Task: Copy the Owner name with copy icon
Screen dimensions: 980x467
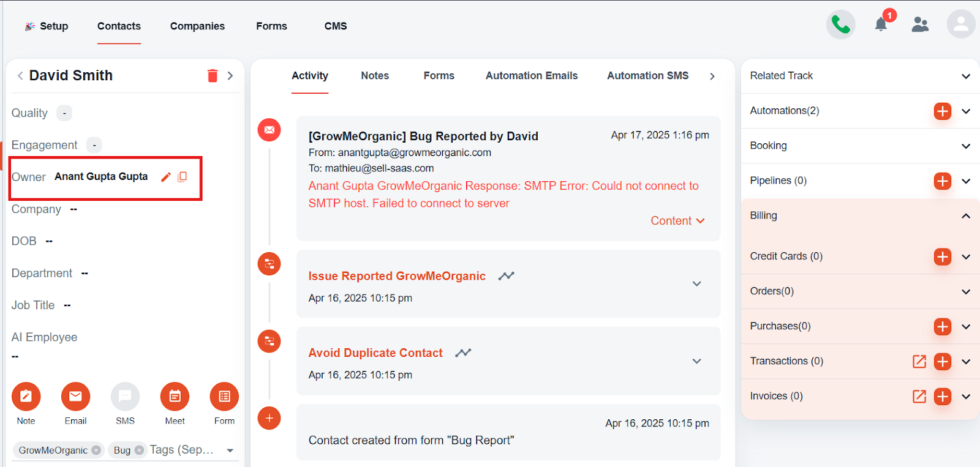Action: [x=182, y=177]
